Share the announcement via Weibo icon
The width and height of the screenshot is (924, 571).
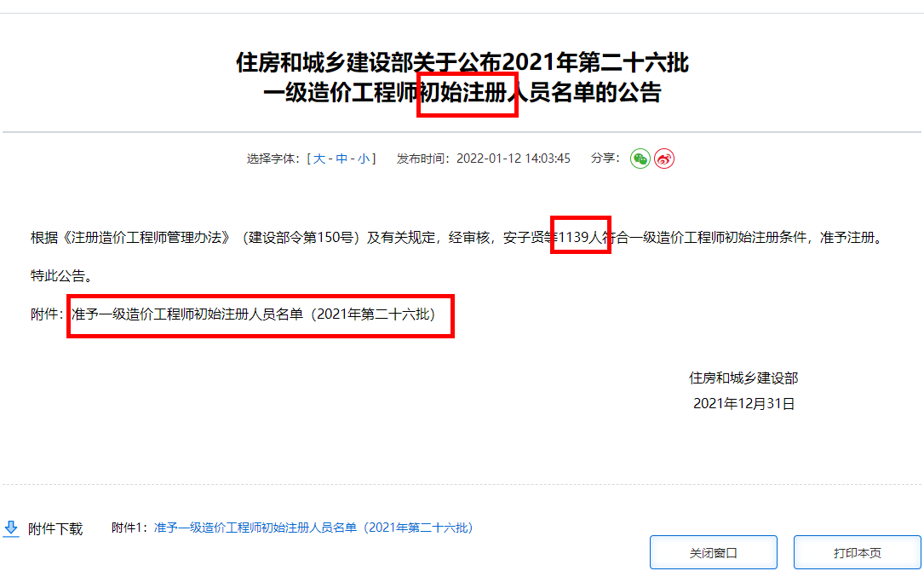pyautogui.click(x=664, y=159)
